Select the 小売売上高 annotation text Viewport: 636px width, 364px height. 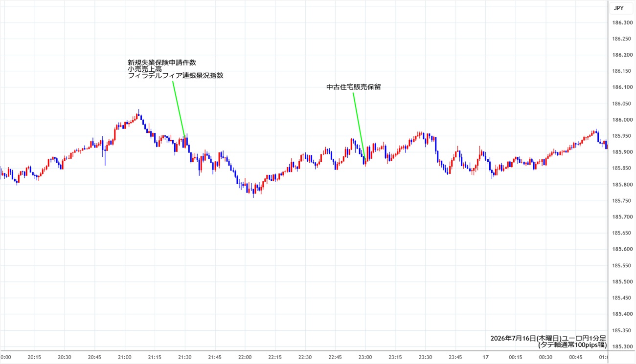tap(145, 69)
